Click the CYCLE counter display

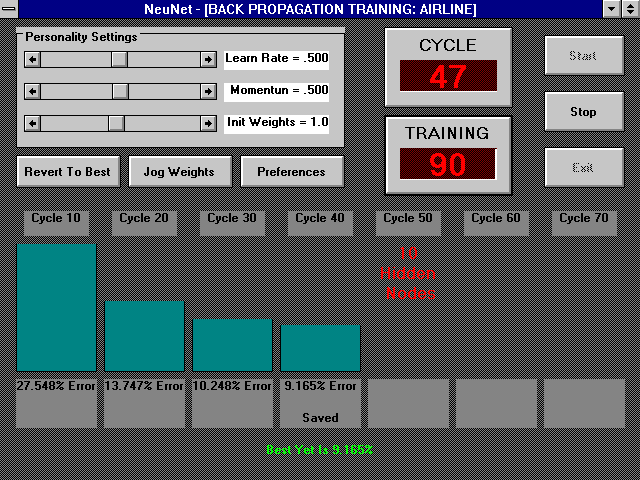click(x=448, y=76)
